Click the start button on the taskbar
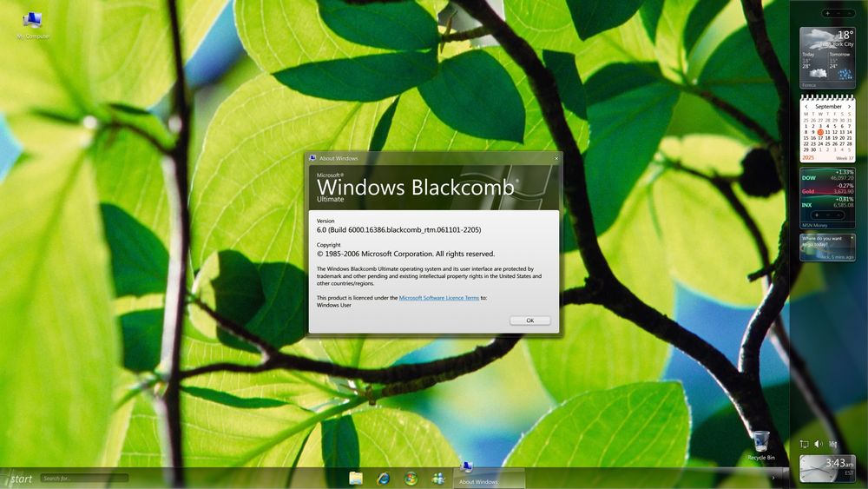 coord(17,479)
